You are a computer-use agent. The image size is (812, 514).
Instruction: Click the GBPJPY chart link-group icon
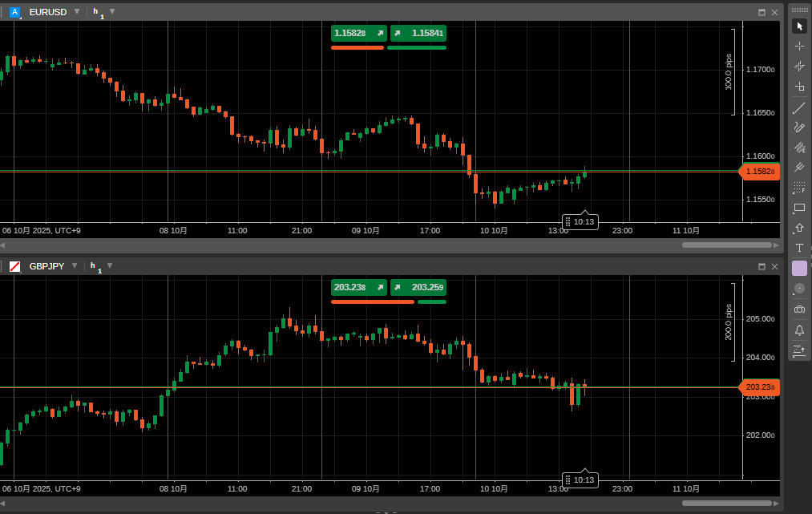[x=14, y=266]
